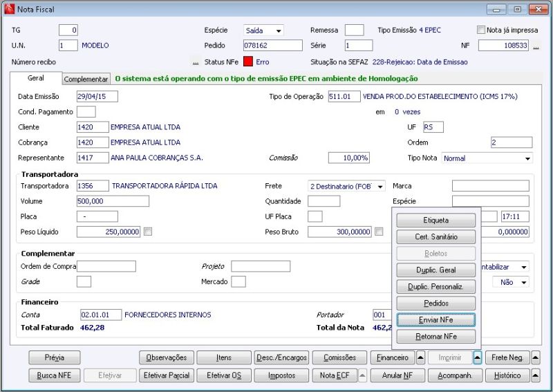This screenshot has width=553, height=392.
Task: Click the Ordem de Compra input field
Action: [106, 266]
